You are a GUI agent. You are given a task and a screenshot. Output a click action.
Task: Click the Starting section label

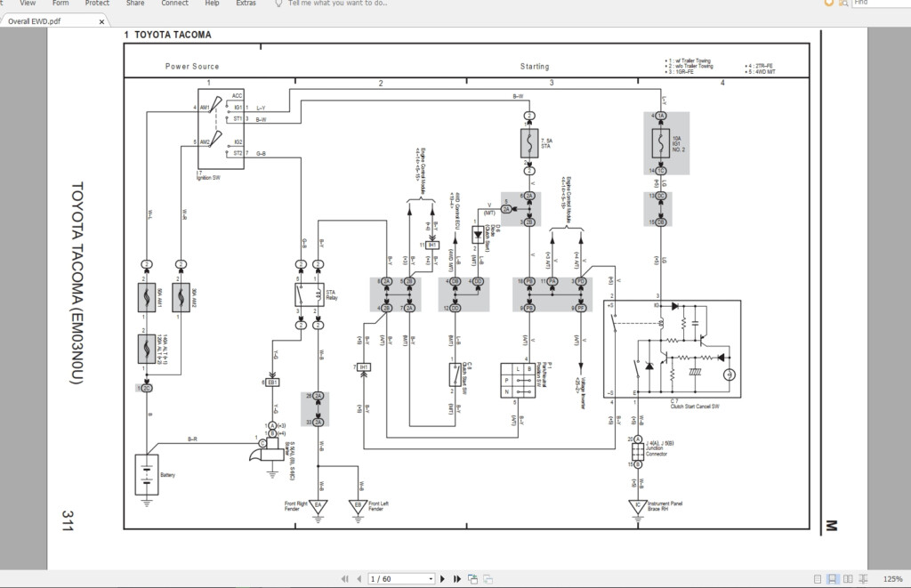(x=535, y=66)
